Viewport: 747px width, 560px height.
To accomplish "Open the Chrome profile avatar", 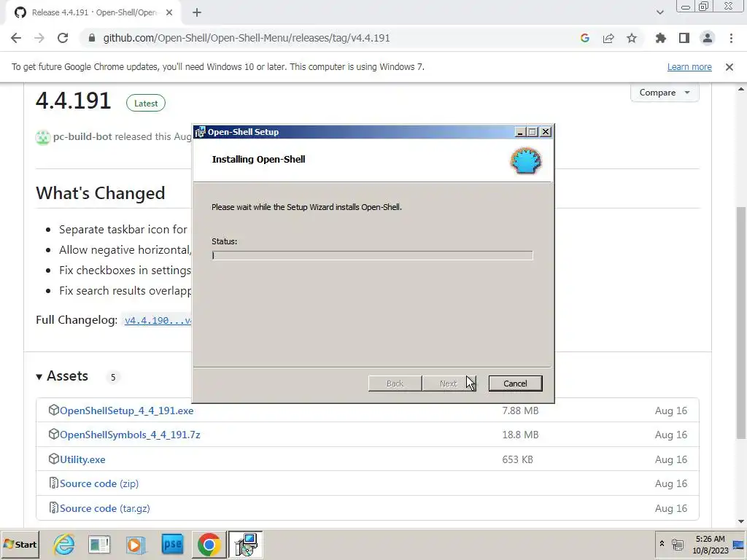I will (x=708, y=38).
